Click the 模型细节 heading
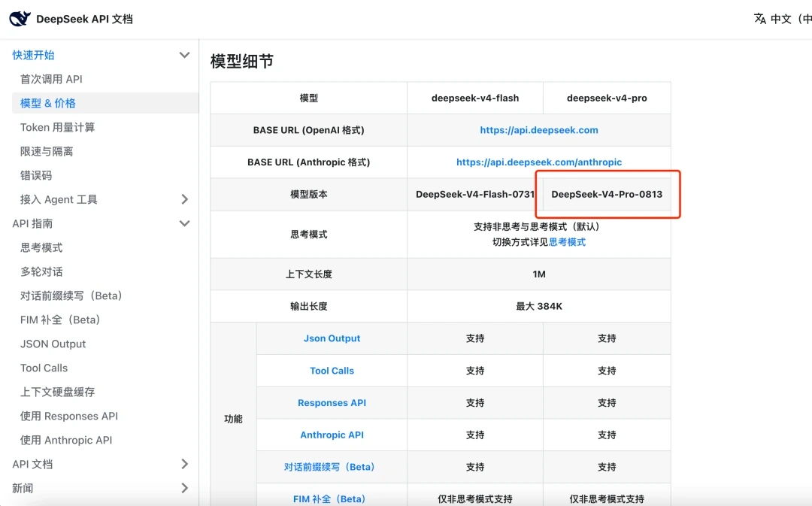 coord(242,61)
